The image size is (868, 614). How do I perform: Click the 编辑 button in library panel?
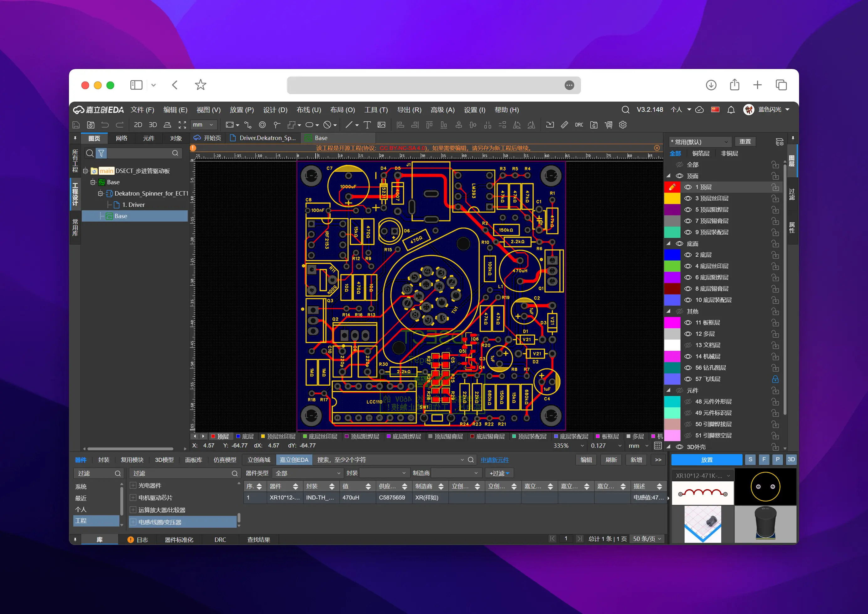(x=586, y=460)
